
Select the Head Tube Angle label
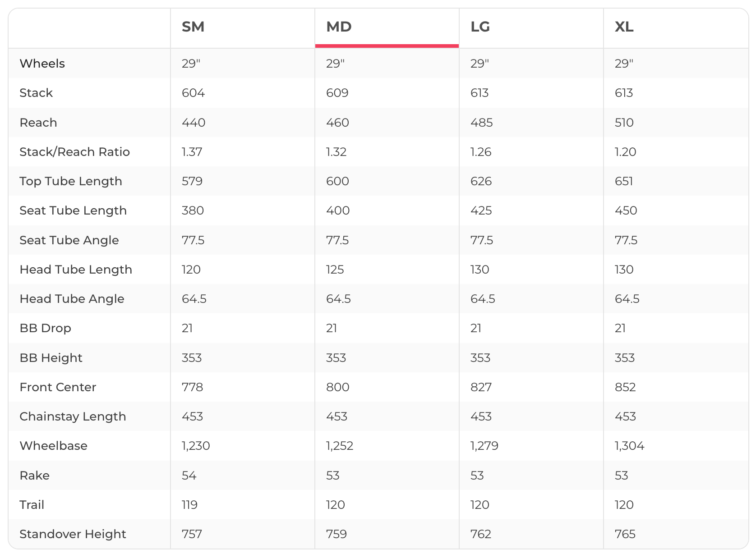72,299
